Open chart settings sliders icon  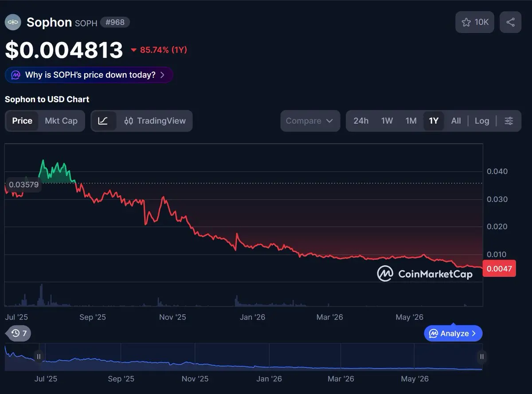click(x=509, y=121)
